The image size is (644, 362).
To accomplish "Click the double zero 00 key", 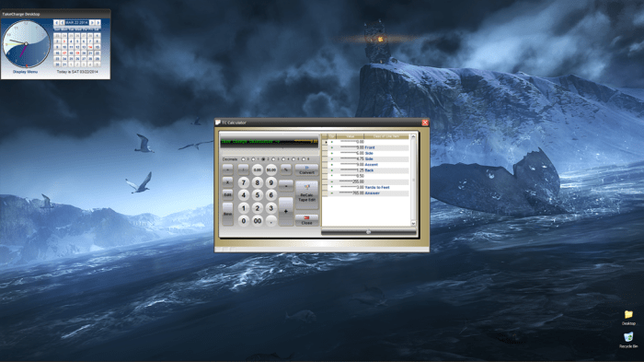I will click(x=258, y=221).
